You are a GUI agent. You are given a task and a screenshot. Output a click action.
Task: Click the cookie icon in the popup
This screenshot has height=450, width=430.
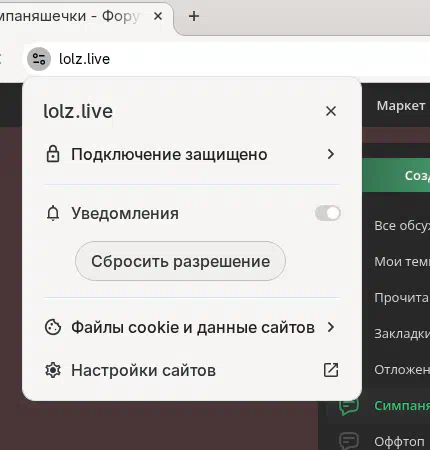click(x=53, y=327)
